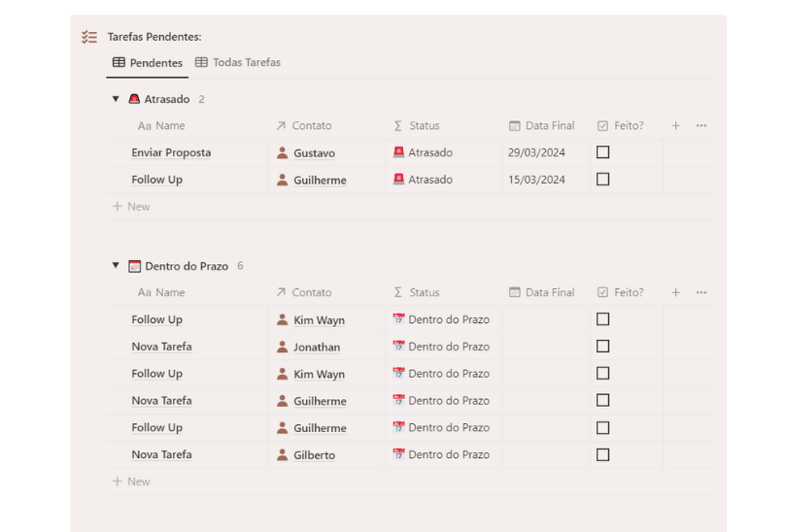Click the person icon next to Gustavo

283,152
